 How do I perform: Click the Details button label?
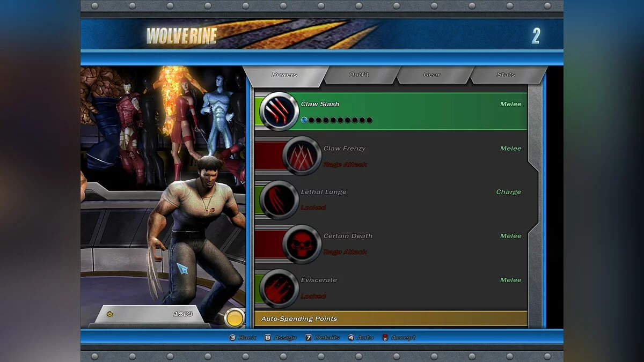[x=327, y=338]
